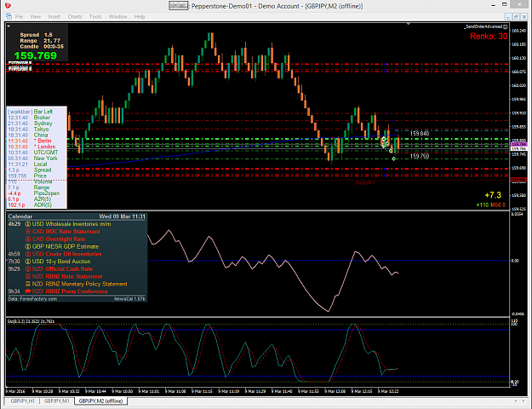This screenshot has width=532, height=409.
Task: Click the NZD RBNZ Monetary Policy Statement event
Action: click(x=80, y=284)
